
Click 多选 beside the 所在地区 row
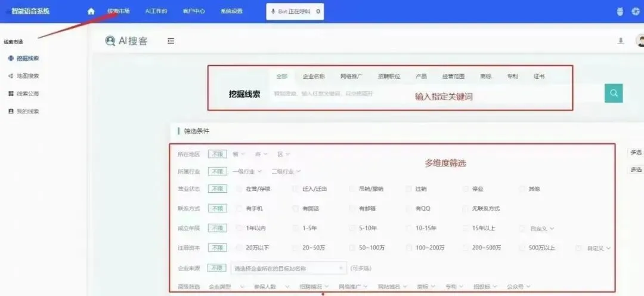(x=636, y=152)
